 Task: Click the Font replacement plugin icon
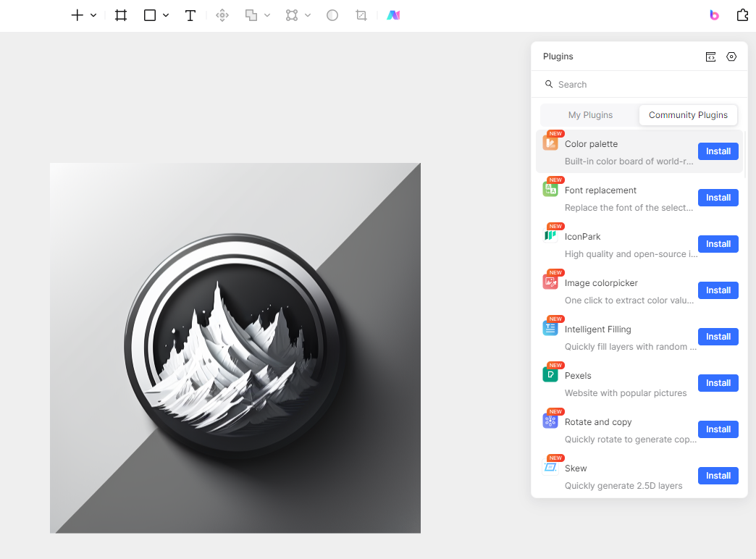tap(550, 190)
